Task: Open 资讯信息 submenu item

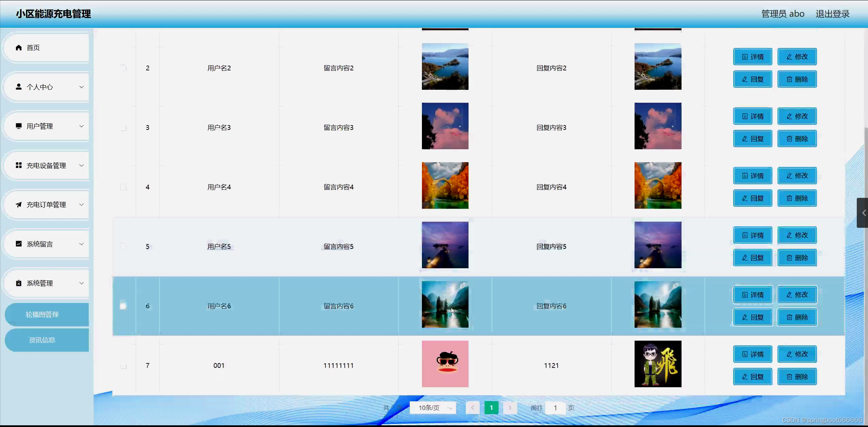Action: pyautogui.click(x=43, y=340)
